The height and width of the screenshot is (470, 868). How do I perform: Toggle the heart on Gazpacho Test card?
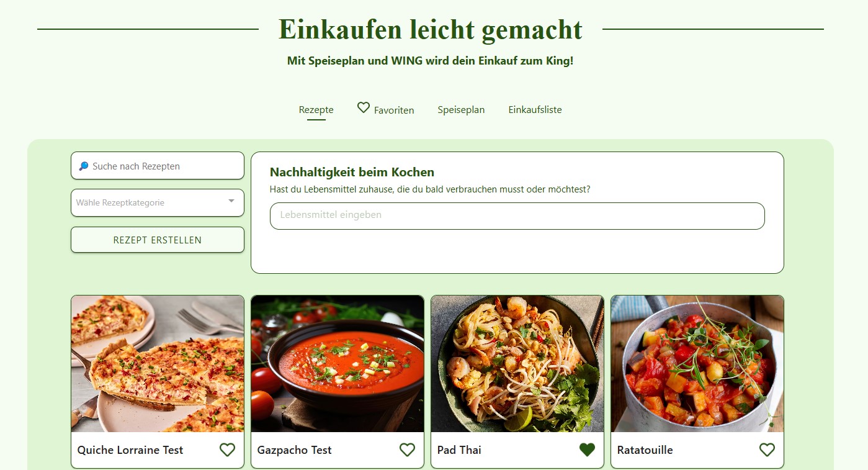407,450
